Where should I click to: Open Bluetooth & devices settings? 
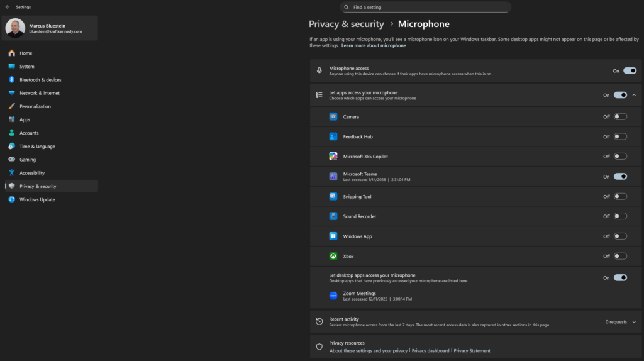click(40, 80)
